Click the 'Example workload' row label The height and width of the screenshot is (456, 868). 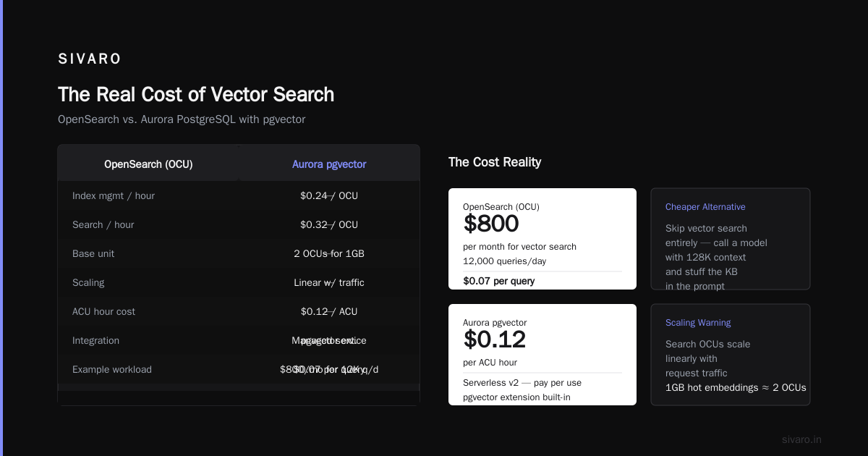112,369
